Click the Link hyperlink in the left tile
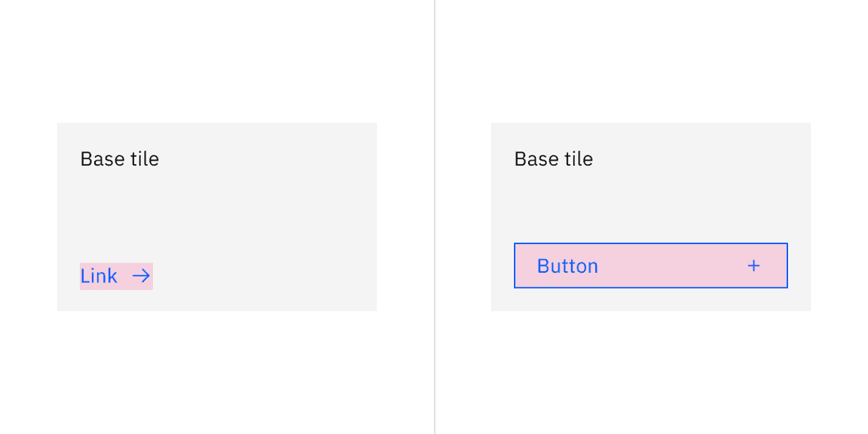Screen dimensions: 868x434 (x=99, y=276)
